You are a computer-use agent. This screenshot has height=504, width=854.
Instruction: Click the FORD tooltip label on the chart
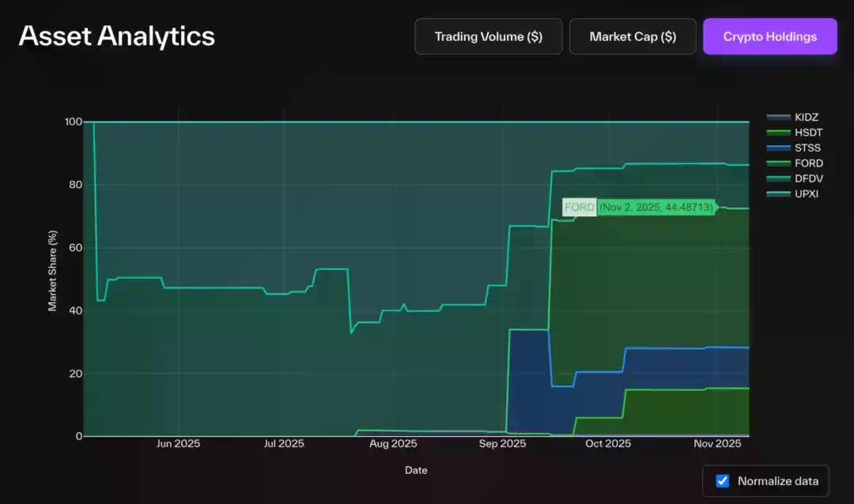coord(579,208)
